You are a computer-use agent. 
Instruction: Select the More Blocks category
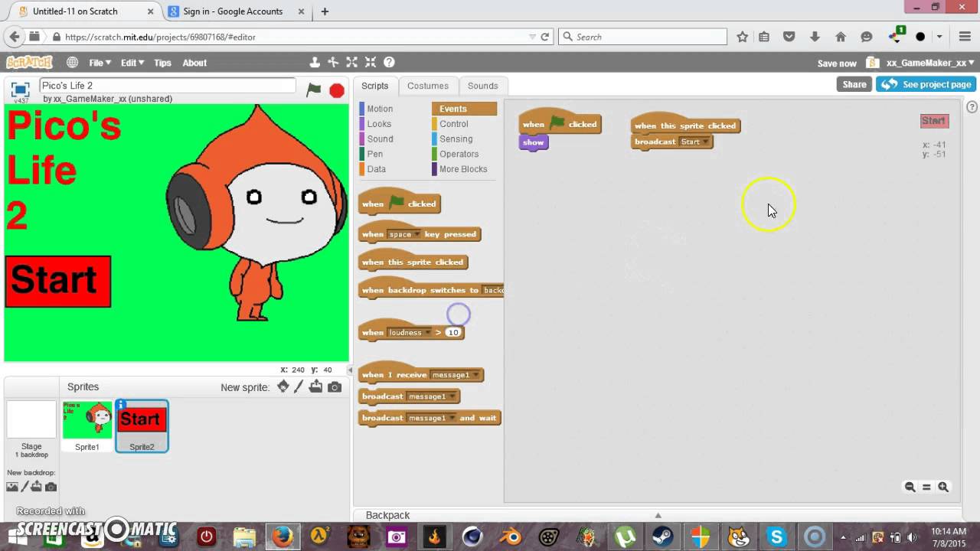(x=462, y=169)
